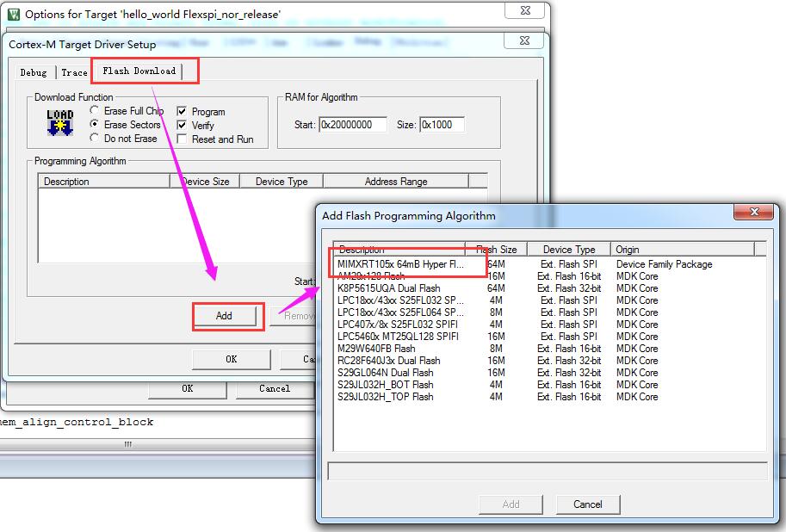Image resolution: width=786 pixels, height=532 pixels.
Task: Select the Flash Download tab
Action: tap(139, 71)
